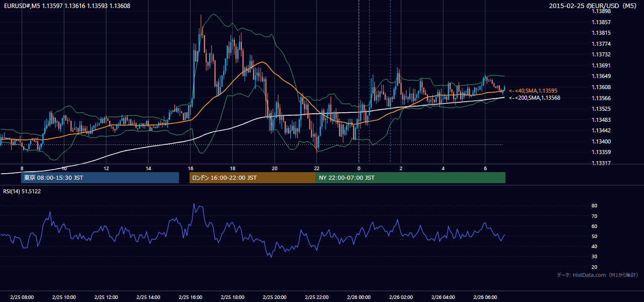Click the 2/25 18:00 date label
This screenshot has width=644, height=302.
pos(232,297)
